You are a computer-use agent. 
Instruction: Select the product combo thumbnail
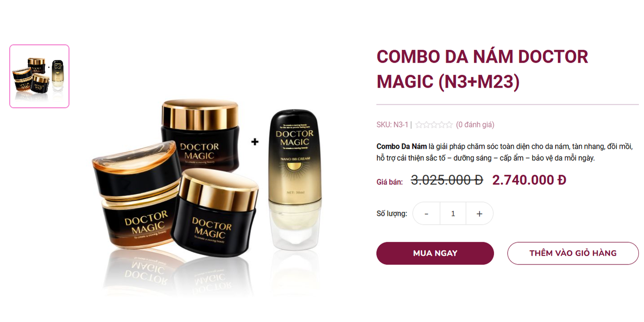[39, 76]
